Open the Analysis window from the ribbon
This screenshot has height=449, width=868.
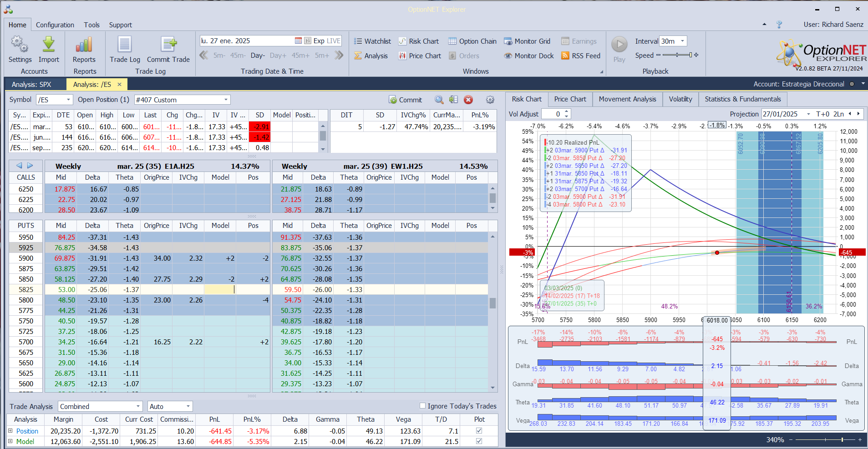[x=371, y=56]
